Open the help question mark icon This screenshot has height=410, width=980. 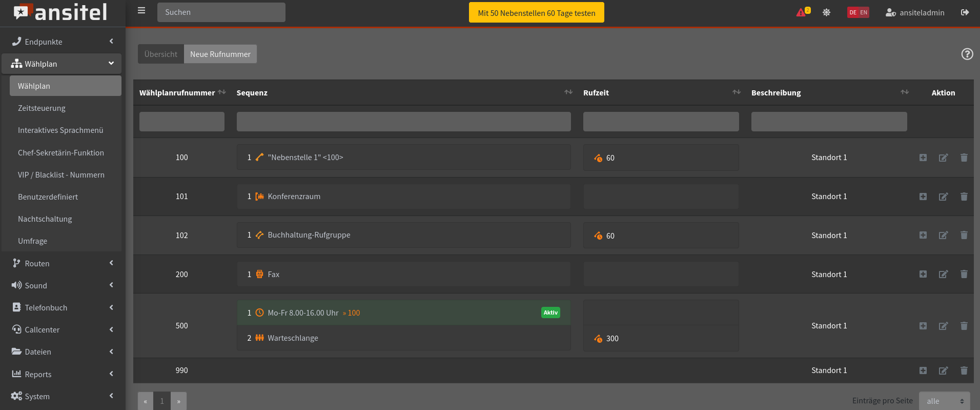[967, 54]
